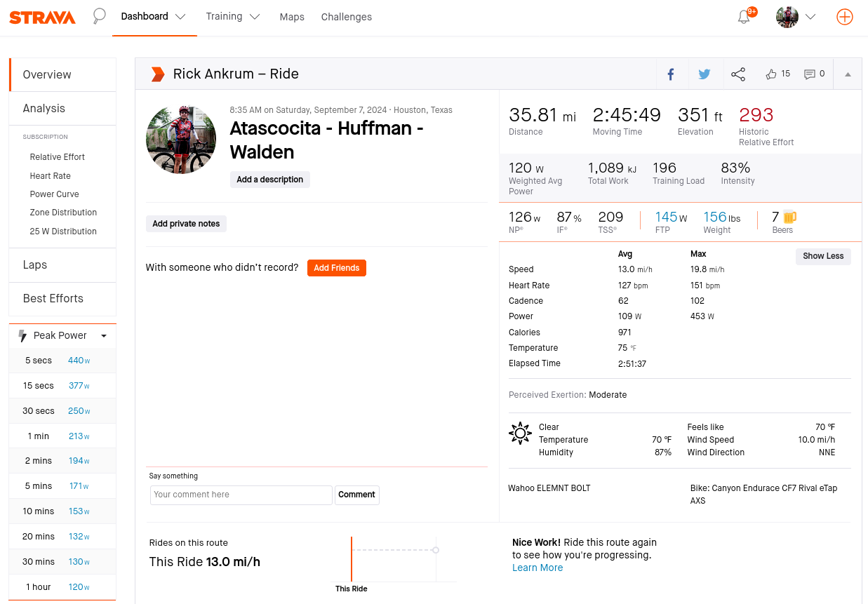Open 25 W Distribution analysis
This screenshot has width=868, height=604.
[x=63, y=231]
